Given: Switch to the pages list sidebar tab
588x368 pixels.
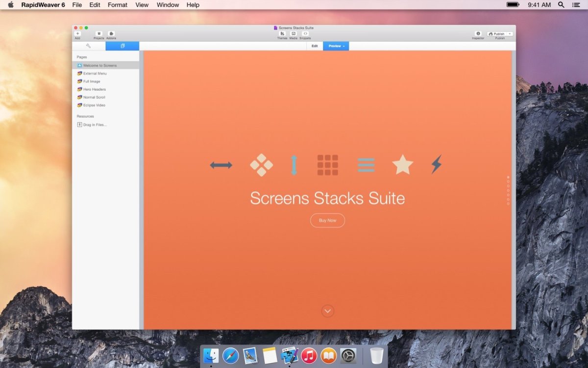Looking at the screenshot, I should 122,46.
